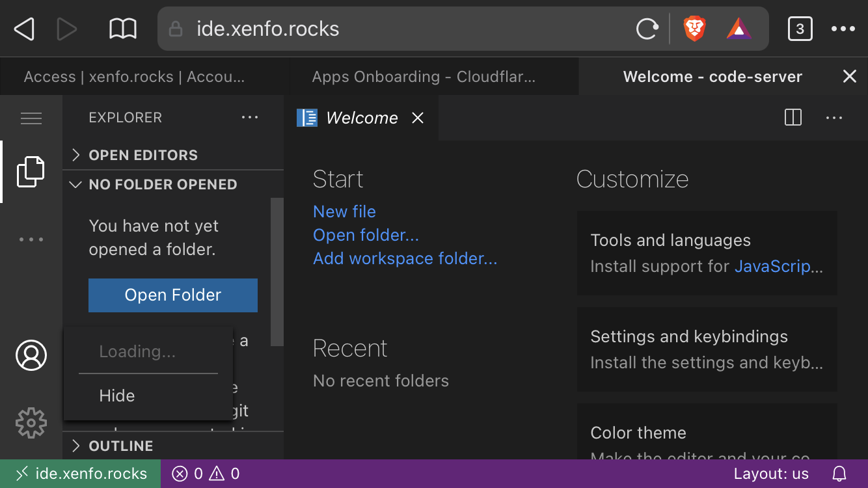Viewport: 868px width, 488px height.
Task: Click the Open Folder button
Action: point(172,295)
